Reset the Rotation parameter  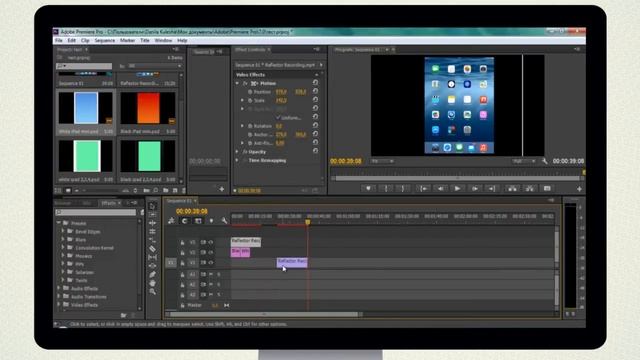pos(316,126)
